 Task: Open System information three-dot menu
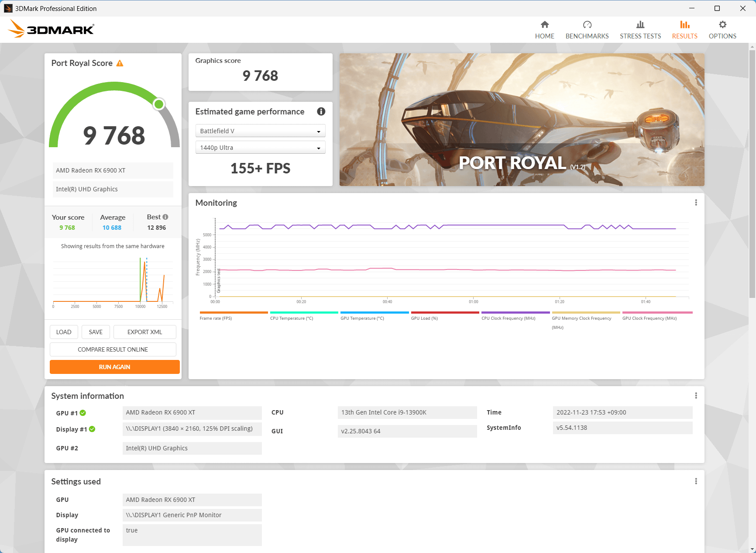click(696, 396)
